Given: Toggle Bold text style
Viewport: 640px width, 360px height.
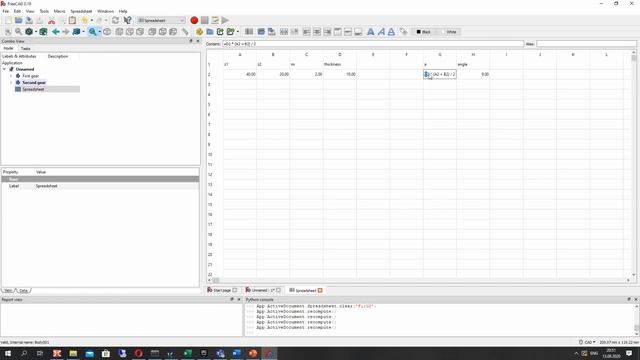Looking at the screenshot, I should [371, 32].
